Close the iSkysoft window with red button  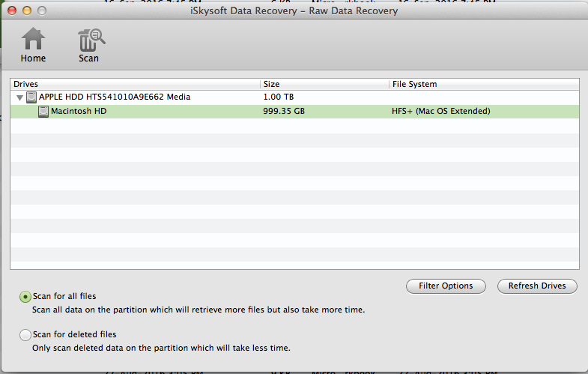[x=12, y=10]
